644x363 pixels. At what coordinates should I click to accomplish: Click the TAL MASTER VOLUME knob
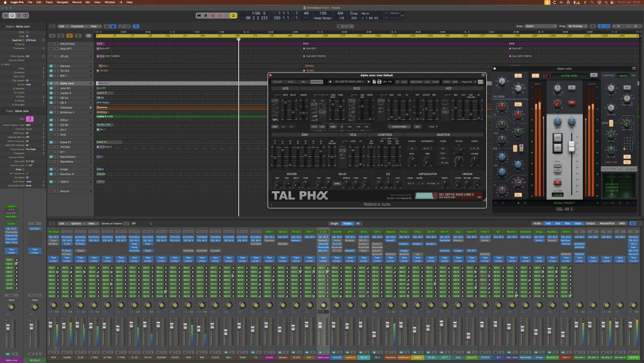tap(474, 161)
